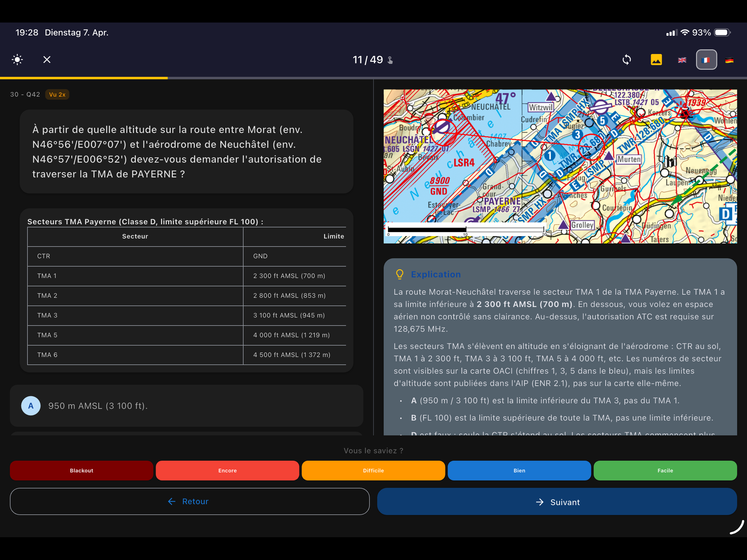
Task: Rate the card as Bien
Action: 519,470
